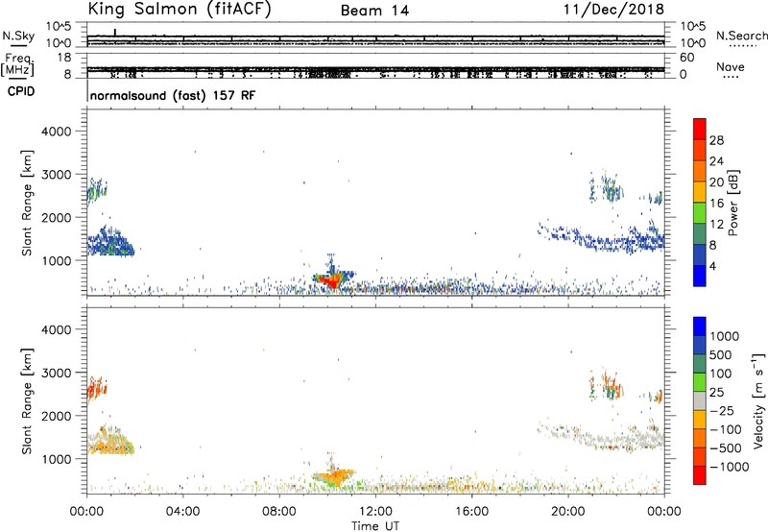Click the 'Time UT' axis label

pyautogui.click(x=375, y=525)
